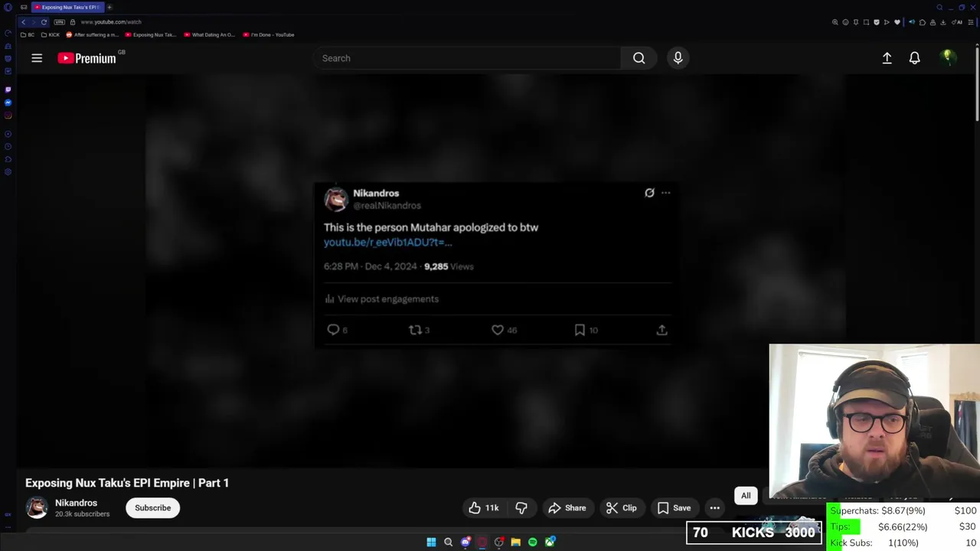
Task: Open the BC bookmarks folder
Action: [28, 34]
